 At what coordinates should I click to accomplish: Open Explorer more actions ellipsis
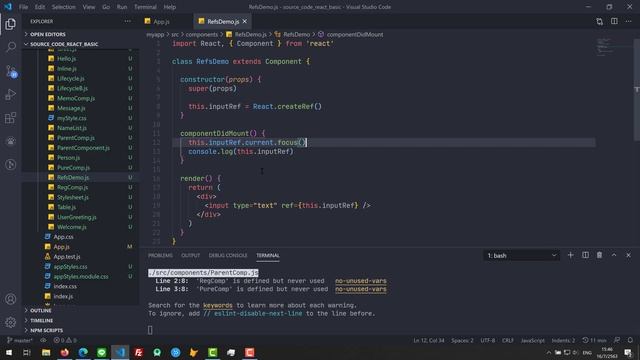(x=128, y=21)
